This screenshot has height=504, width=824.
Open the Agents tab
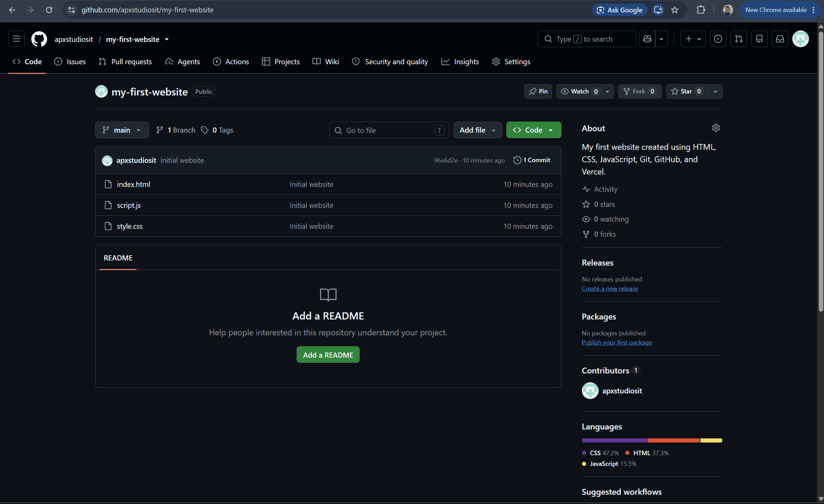click(x=183, y=62)
